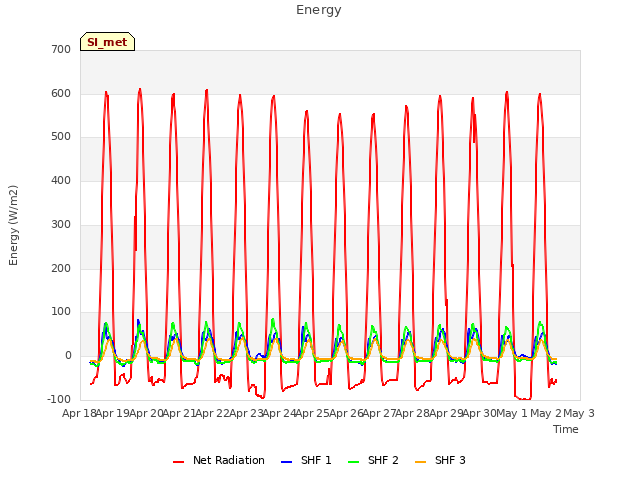Click the Apr 21 x-axis label
The height and width of the screenshot is (480, 640).
179,413
